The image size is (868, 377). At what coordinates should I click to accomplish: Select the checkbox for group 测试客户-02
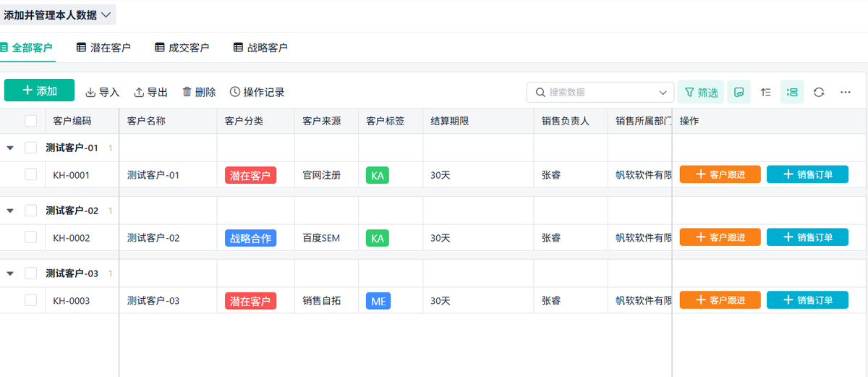point(30,211)
